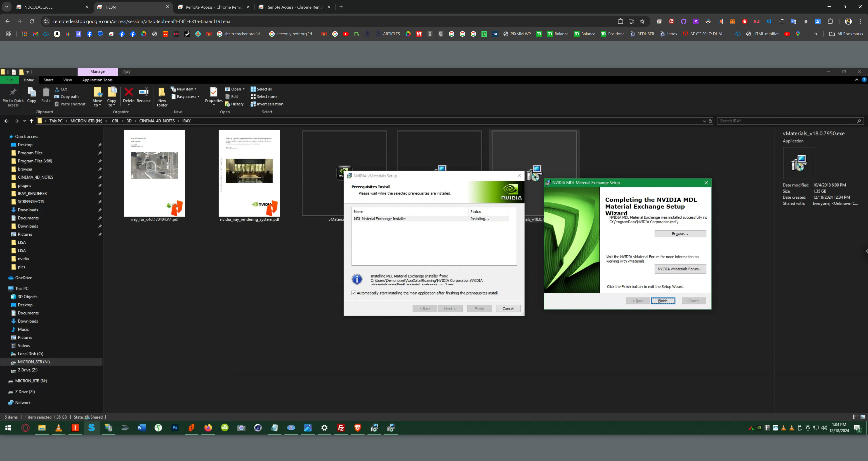The width and height of the screenshot is (868, 461).
Task: Click the Paste ribbon icon
Action: tap(46, 95)
